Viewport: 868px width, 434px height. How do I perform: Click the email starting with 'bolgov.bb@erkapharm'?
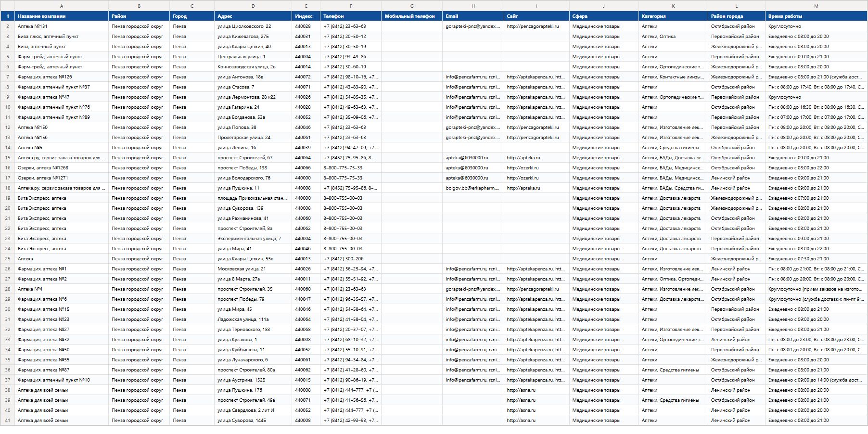tap(473, 188)
